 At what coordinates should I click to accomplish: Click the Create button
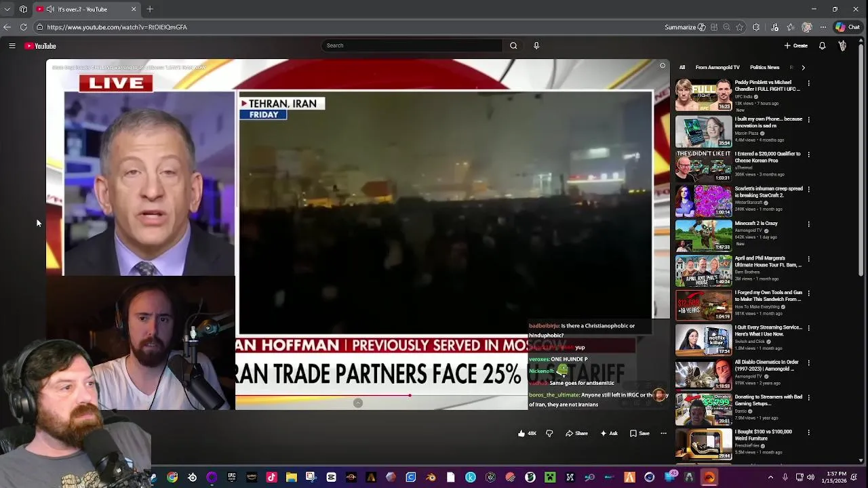pos(796,45)
